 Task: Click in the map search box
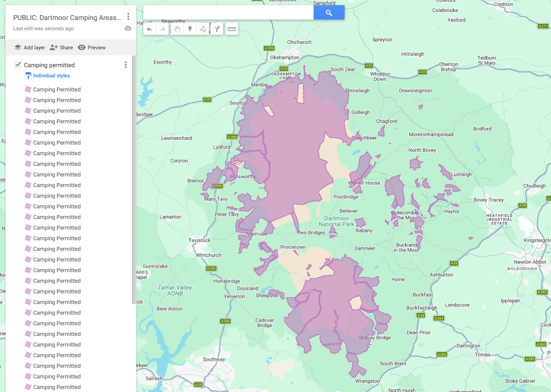pyautogui.click(x=228, y=13)
